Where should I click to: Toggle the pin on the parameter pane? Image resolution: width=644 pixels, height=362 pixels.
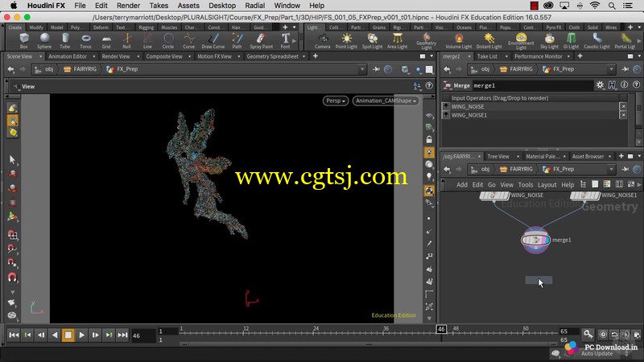pos(625,69)
